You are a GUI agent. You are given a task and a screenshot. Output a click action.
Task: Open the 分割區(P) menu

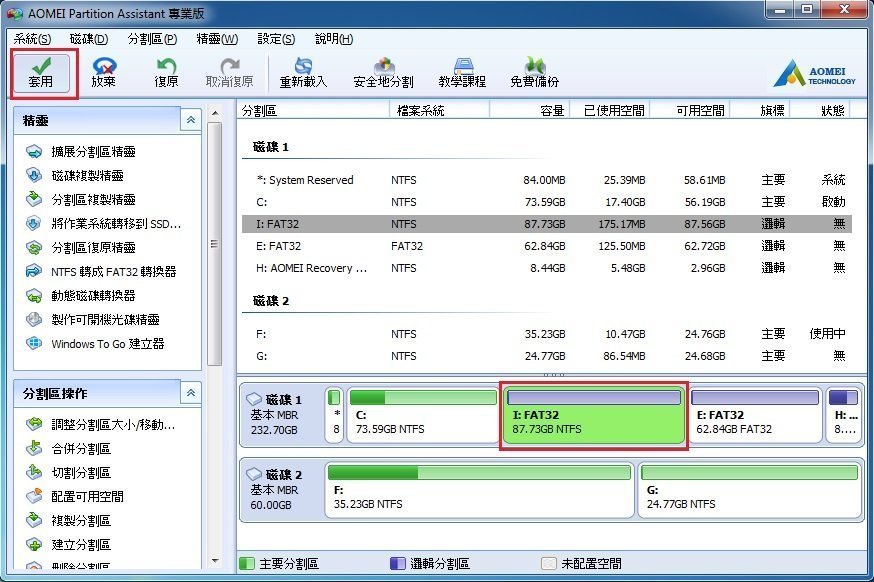[x=152, y=39]
